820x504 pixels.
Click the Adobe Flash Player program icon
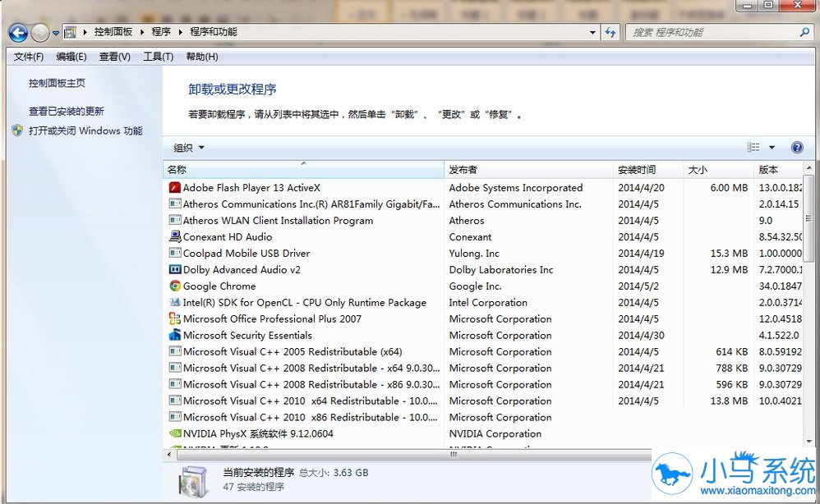pyautogui.click(x=175, y=187)
